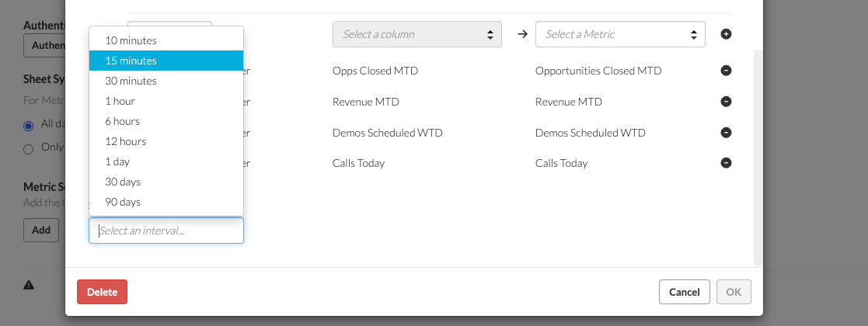Screen dimensions: 868x326
Task: Focus the Select an interval input
Action: pyautogui.click(x=166, y=231)
